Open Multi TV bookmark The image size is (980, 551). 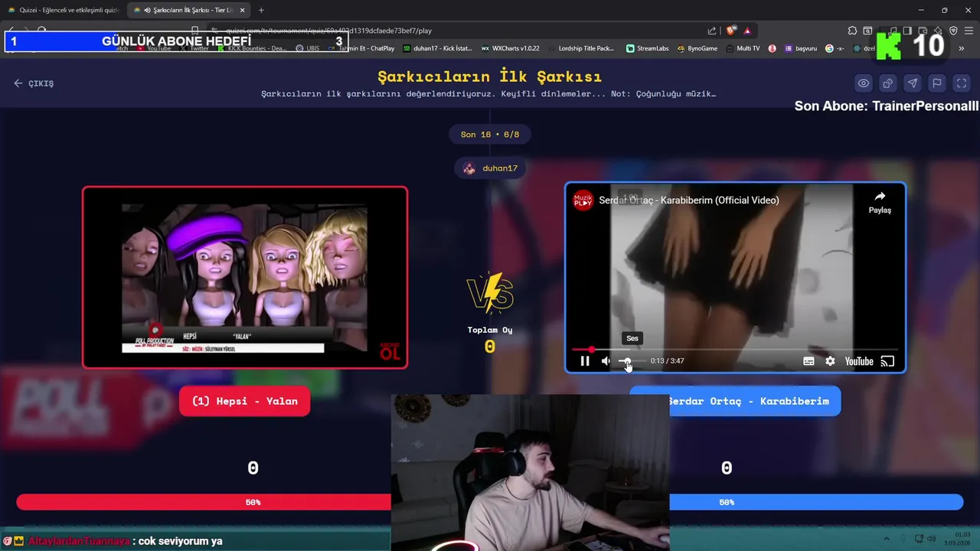point(742,48)
